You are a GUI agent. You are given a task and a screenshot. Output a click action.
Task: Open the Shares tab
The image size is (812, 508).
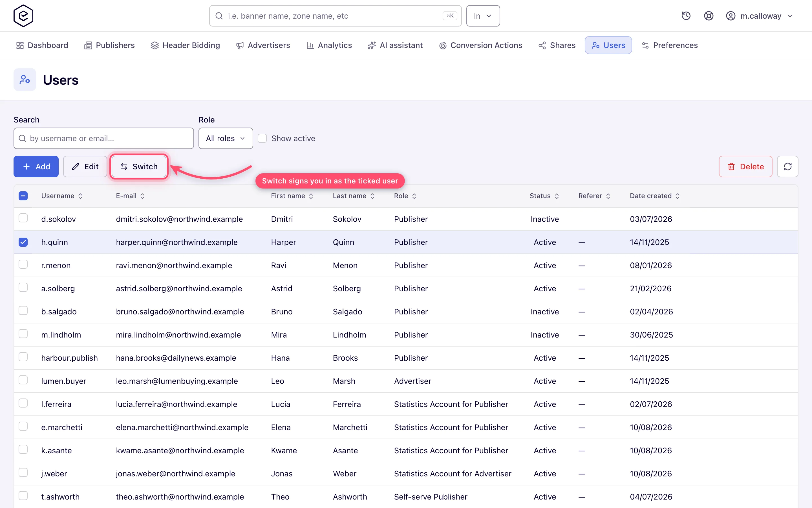557,45
